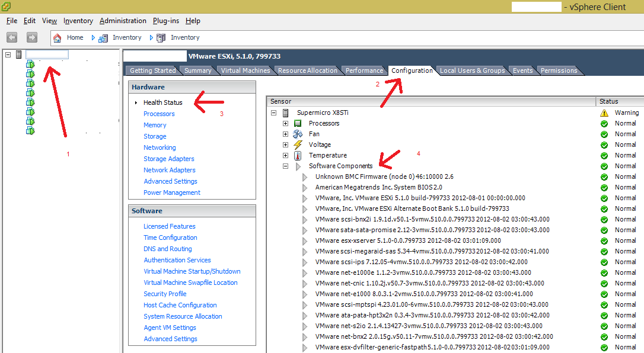The width and height of the screenshot is (644, 353).
Task: Expand the Voltage sensor group
Action: click(285, 145)
